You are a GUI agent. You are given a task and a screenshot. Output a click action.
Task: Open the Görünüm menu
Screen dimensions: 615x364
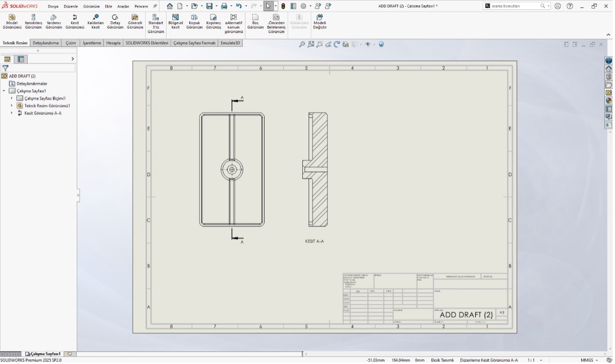pos(91,6)
